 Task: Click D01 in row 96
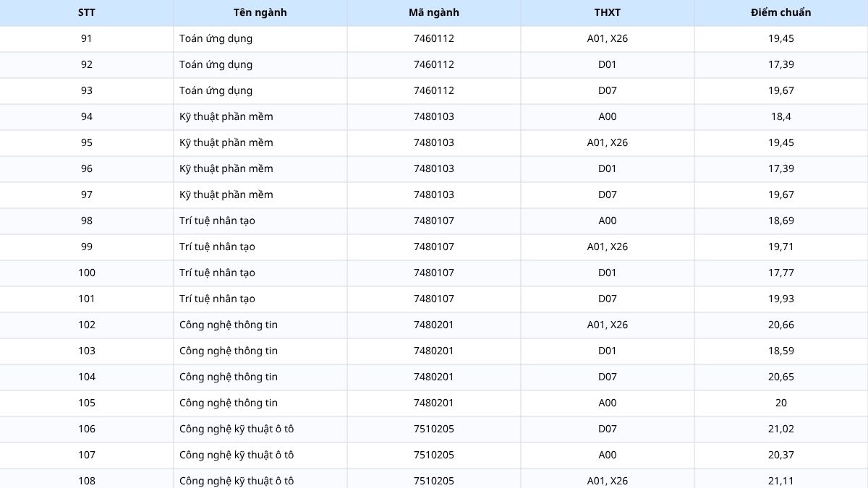[x=608, y=168]
